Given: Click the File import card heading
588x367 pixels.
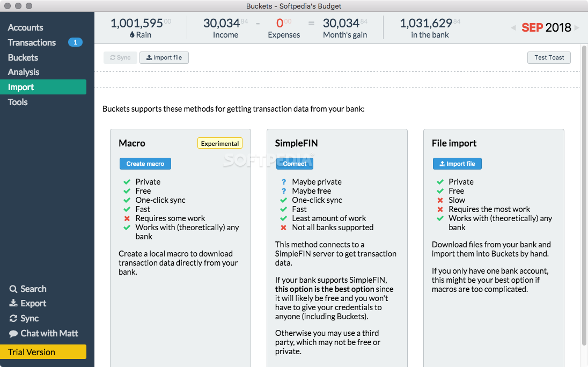Looking at the screenshot, I should (454, 143).
